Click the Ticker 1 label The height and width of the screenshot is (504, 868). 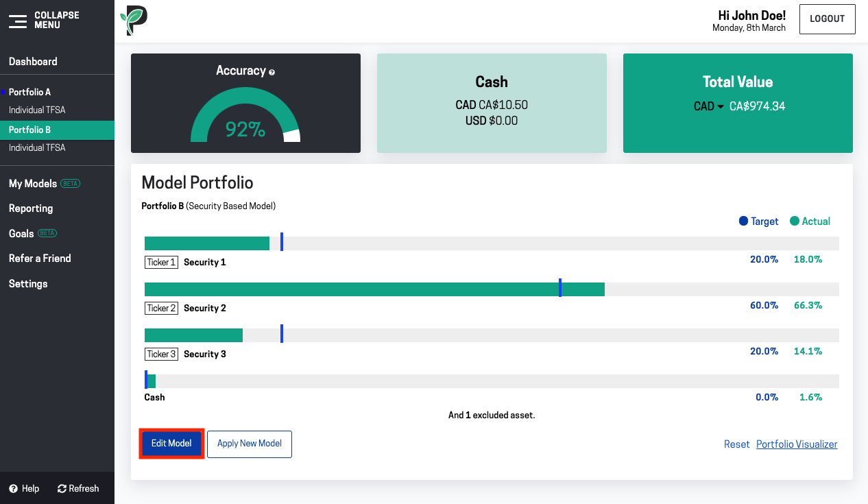tap(161, 263)
